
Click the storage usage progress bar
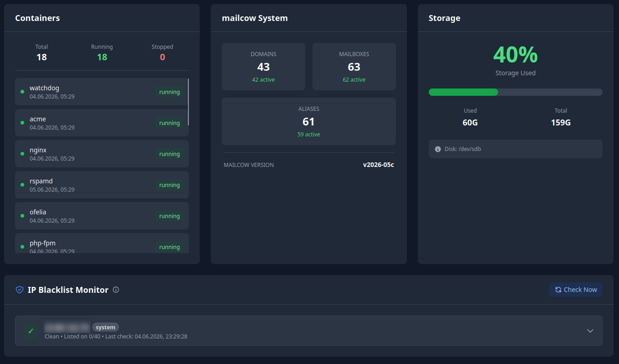pyautogui.click(x=515, y=92)
